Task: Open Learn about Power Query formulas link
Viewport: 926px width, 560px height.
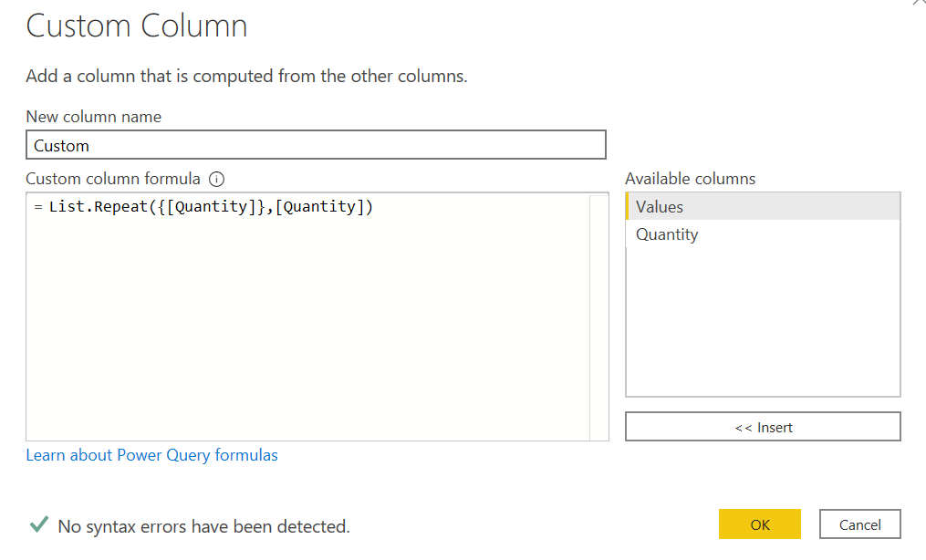Action: tap(151, 455)
